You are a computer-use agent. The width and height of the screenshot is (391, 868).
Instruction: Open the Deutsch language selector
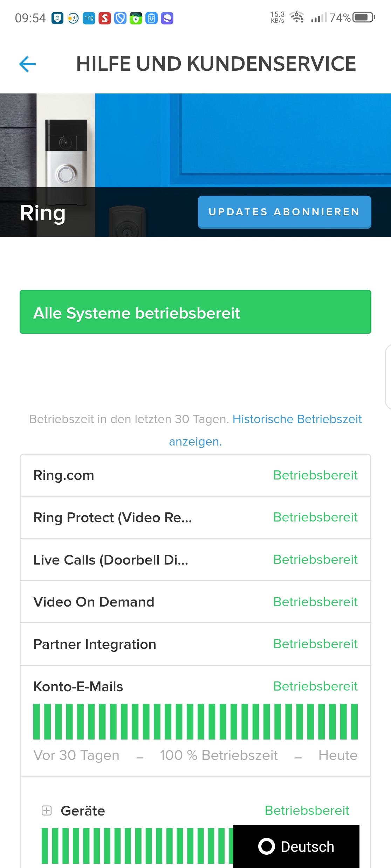tap(296, 847)
